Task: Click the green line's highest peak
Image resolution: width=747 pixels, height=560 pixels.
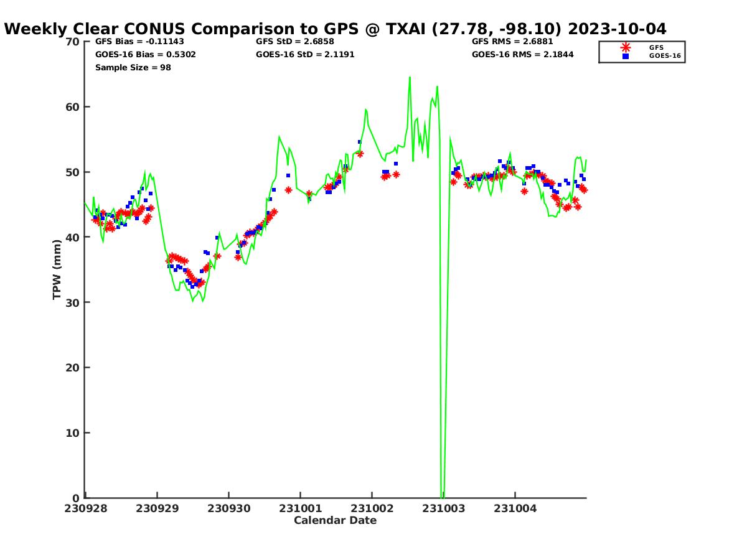Action: tap(410, 77)
